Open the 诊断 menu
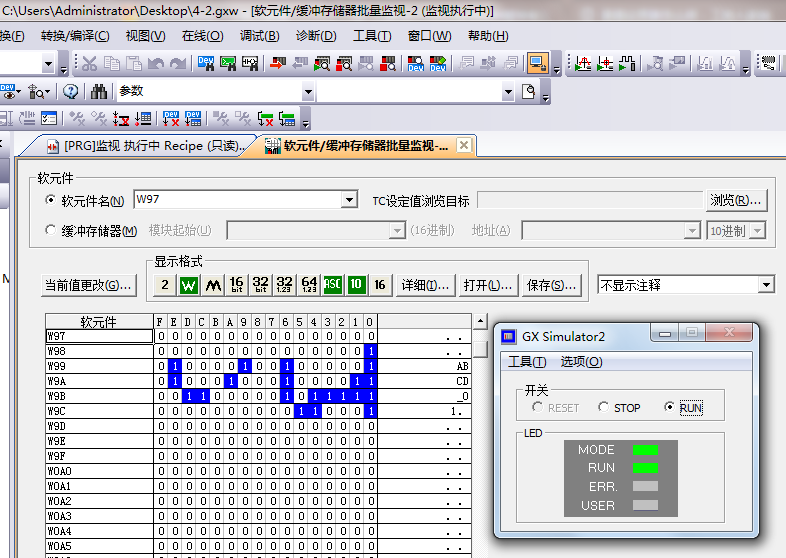 point(315,36)
